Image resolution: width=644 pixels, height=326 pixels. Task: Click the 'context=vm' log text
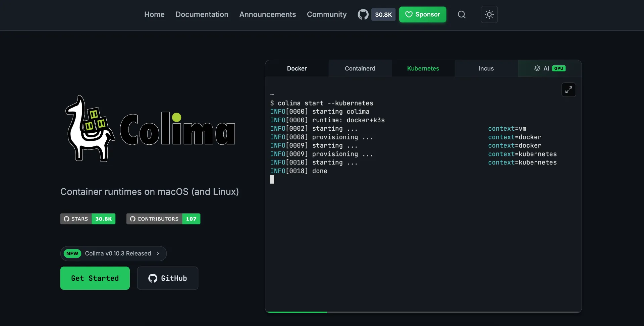click(x=507, y=129)
